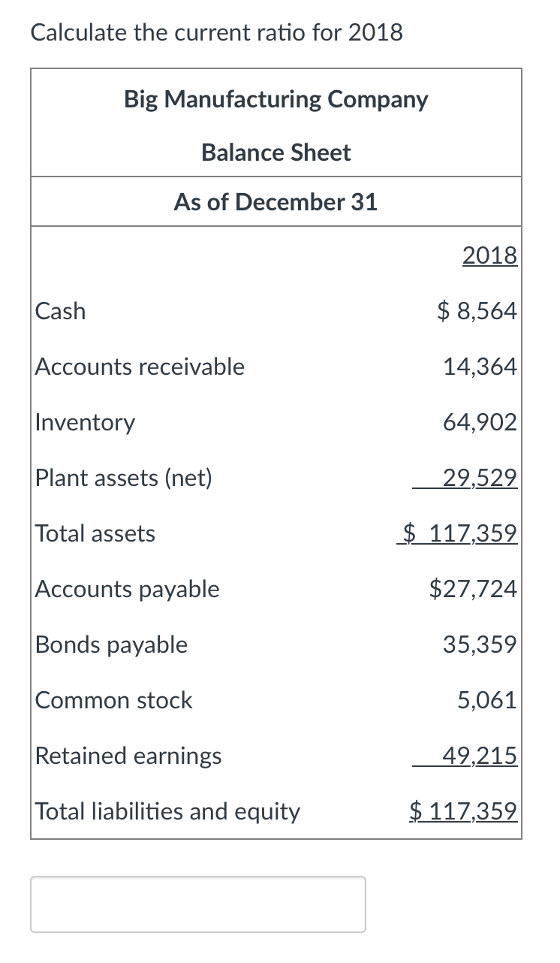Click the Accounts payable label
Screen dimensions: 560x963
coord(126,589)
